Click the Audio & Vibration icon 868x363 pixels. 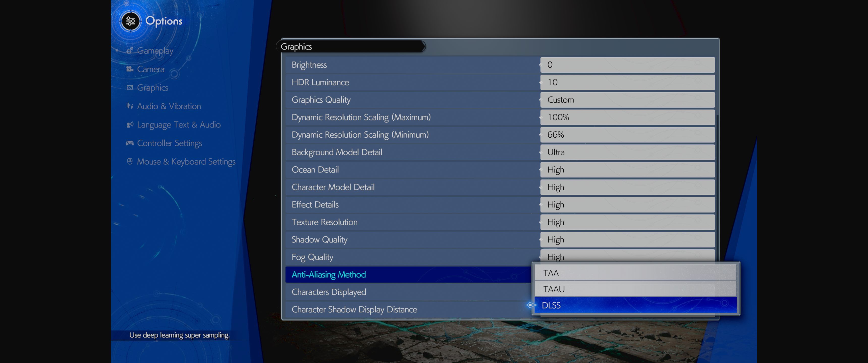pyautogui.click(x=130, y=106)
